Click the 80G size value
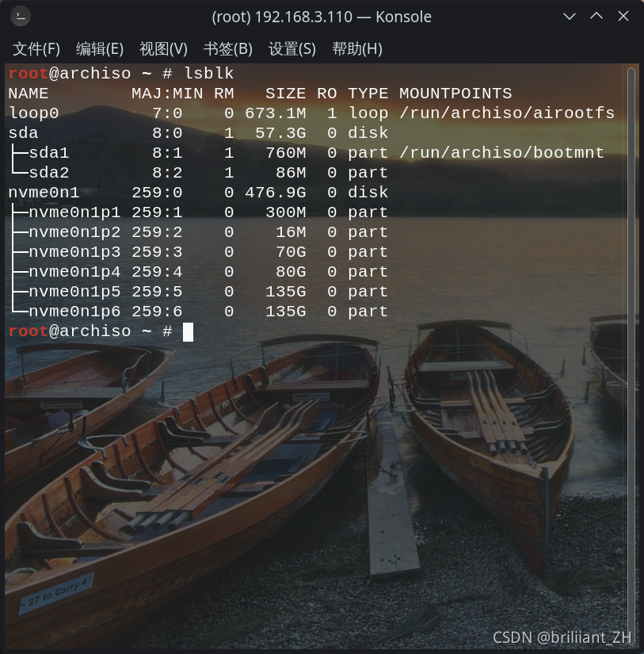This screenshot has height=654, width=644. click(x=291, y=272)
